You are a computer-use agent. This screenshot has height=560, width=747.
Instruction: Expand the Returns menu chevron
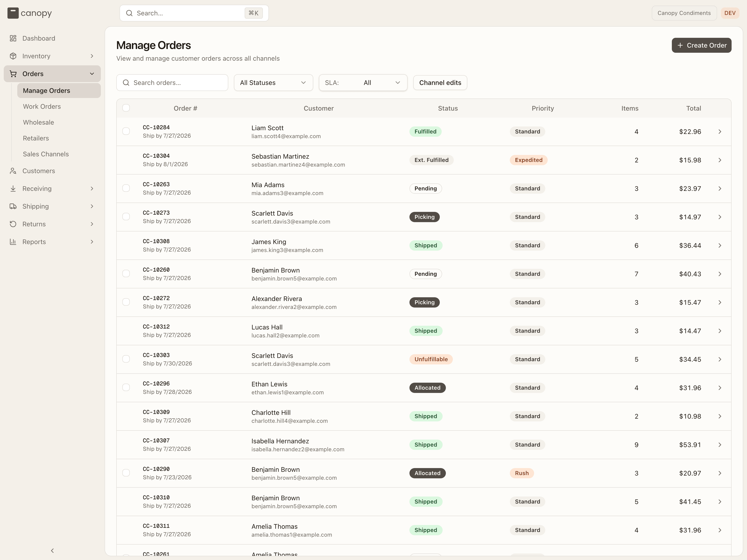(x=92, y=224)
